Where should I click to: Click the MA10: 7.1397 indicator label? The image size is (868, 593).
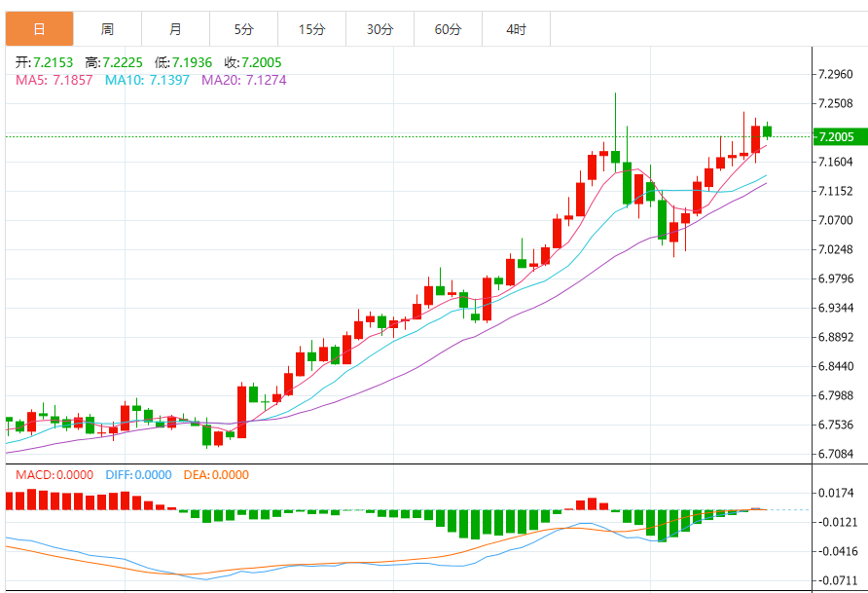tap(147, 80)
